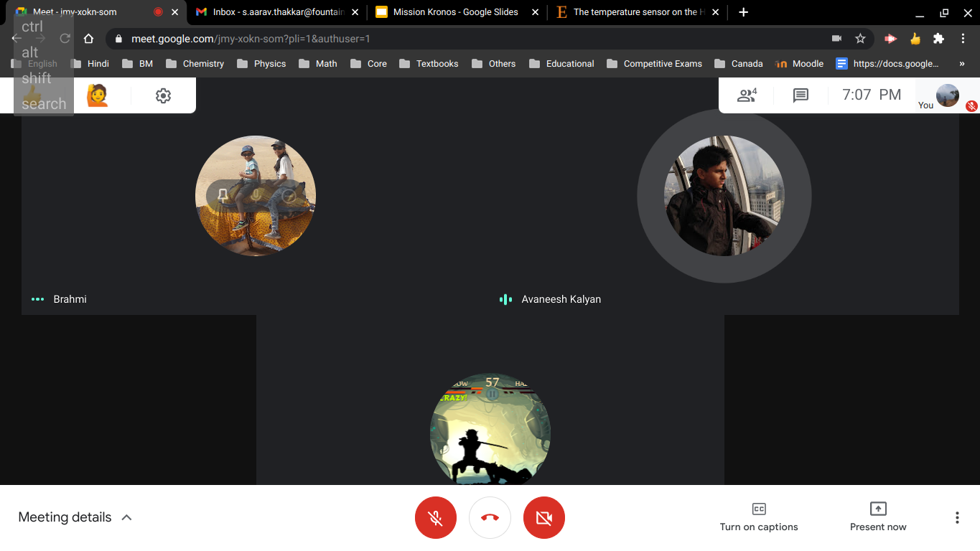Image resolution: width=980 pixels, height=551 pixels.
Task: Click the 7:07 PM clock text
Action: click(x=872, y=95)
